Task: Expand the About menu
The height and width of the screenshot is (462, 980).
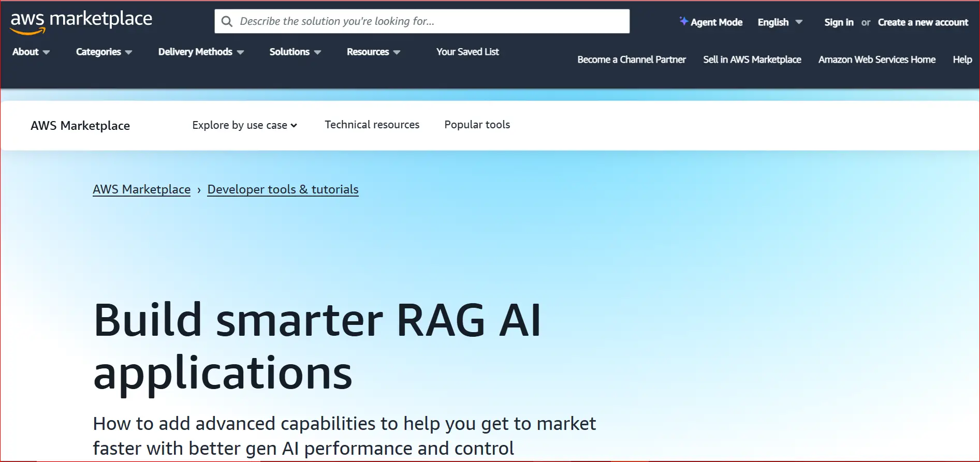Action: pyautogui.click(x=31, y=52)
